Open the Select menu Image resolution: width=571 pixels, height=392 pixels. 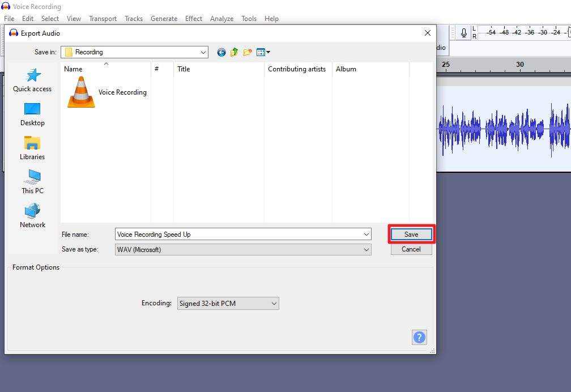click(x=50, y=19)
